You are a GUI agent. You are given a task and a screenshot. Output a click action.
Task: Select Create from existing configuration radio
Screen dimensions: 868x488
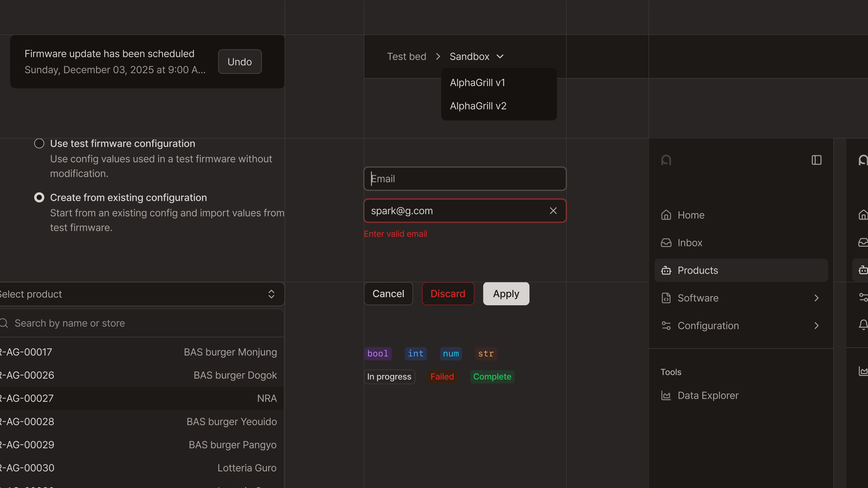(x=39, y=197)
